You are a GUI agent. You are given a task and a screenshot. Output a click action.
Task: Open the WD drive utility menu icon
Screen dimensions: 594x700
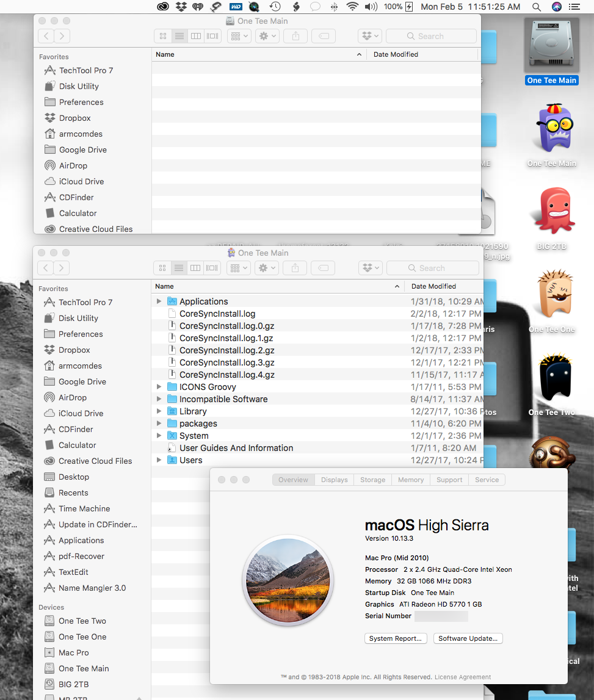click(236, 7)
